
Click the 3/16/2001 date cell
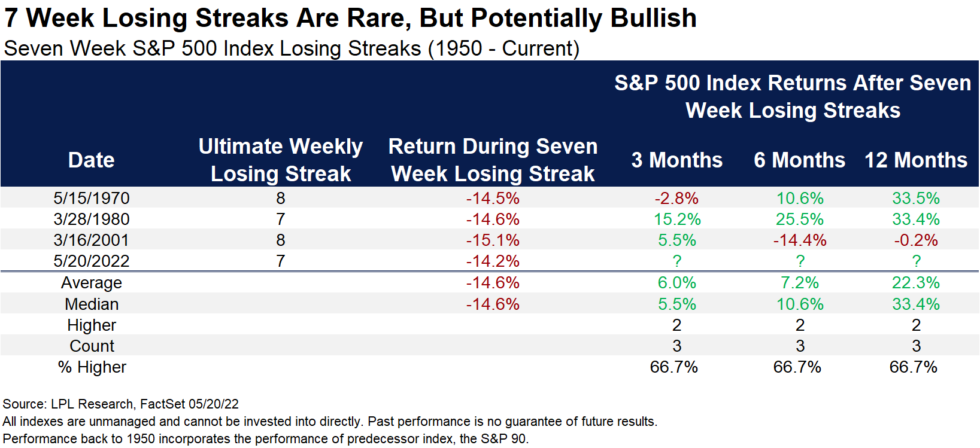(91, 240)
